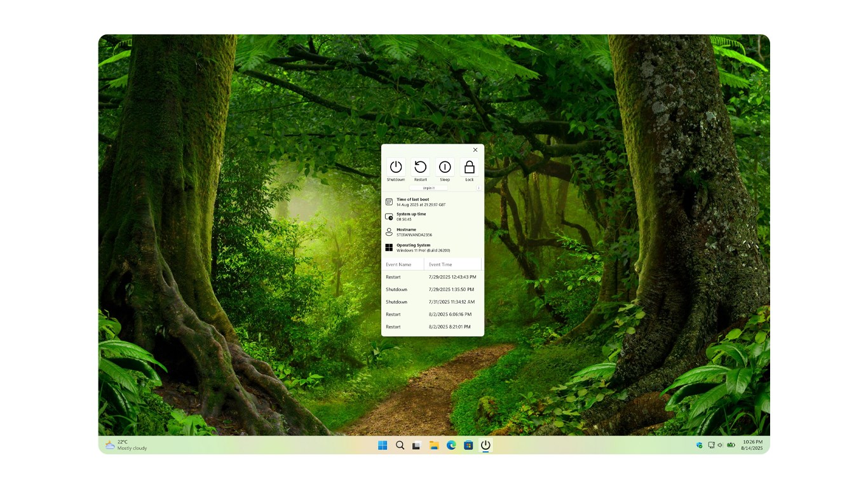Click the volume speaker tray icon
This screenshot has width=868, height=488.
coord(721,445)
